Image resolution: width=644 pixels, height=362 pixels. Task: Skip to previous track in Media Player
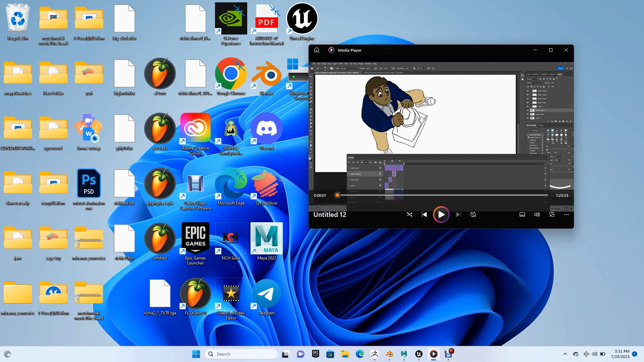(x=424, y=215)
